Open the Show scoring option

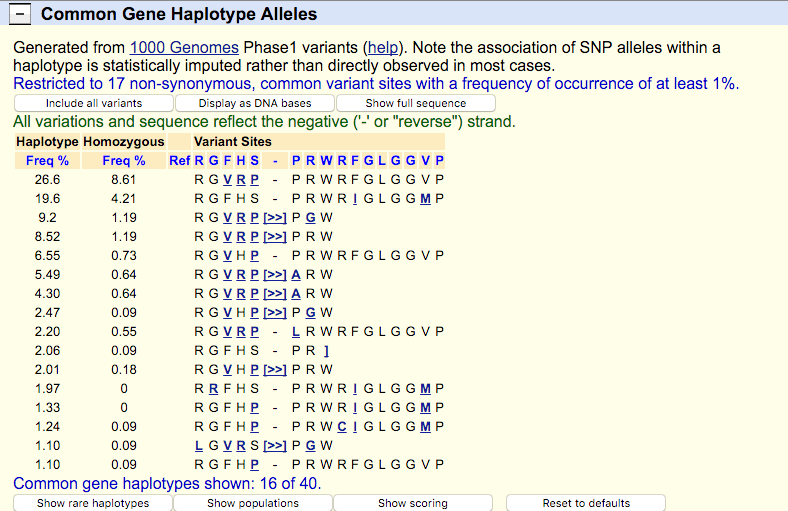[x=412, y=503]
